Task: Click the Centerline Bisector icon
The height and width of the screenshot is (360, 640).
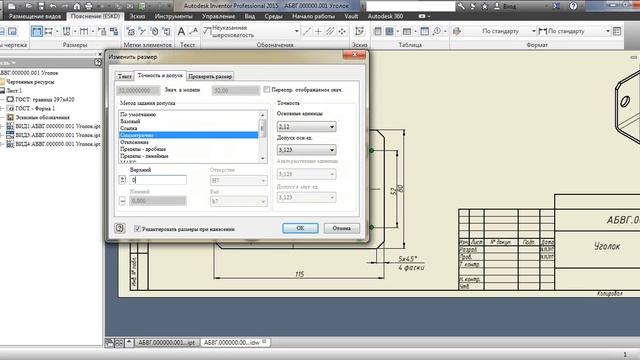Action: pos(330,31)
